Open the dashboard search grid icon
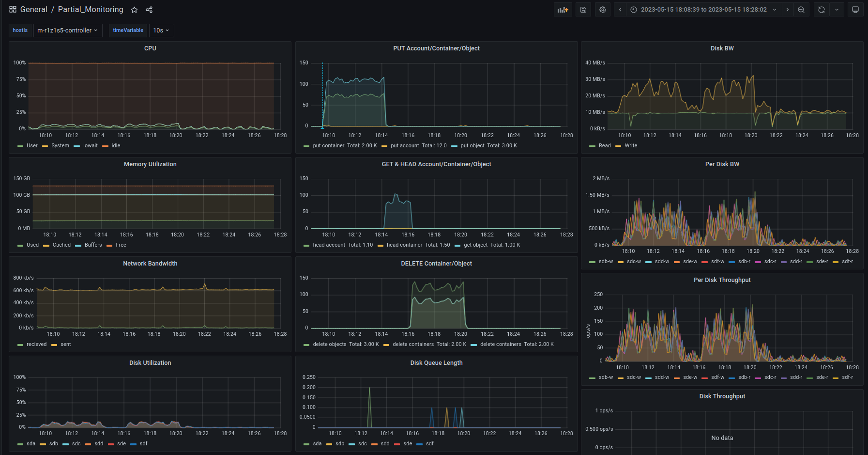The height and width of the screenshot is (455, 868). click(13, 10)
